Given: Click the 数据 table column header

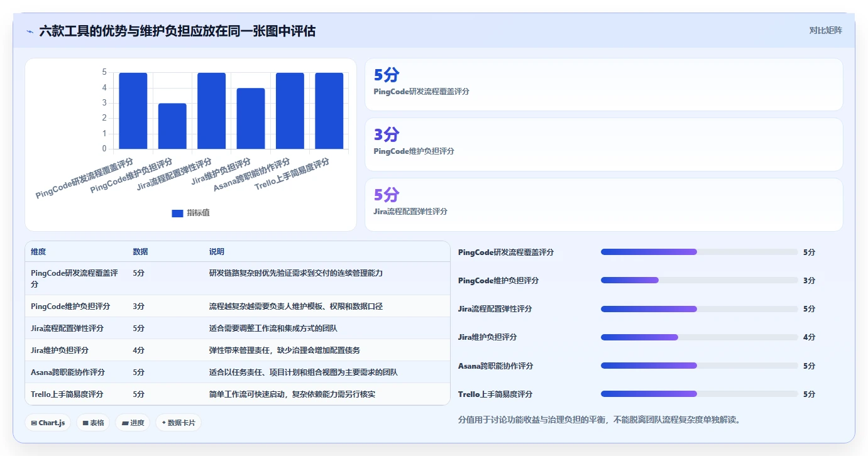Looking at the screenshot, I should 141,252.
